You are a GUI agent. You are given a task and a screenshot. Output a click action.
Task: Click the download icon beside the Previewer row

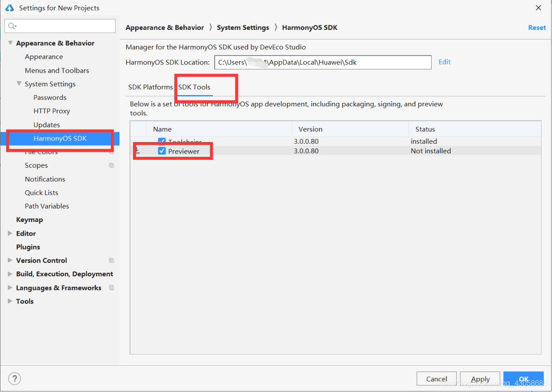click(x=137, y=151)
